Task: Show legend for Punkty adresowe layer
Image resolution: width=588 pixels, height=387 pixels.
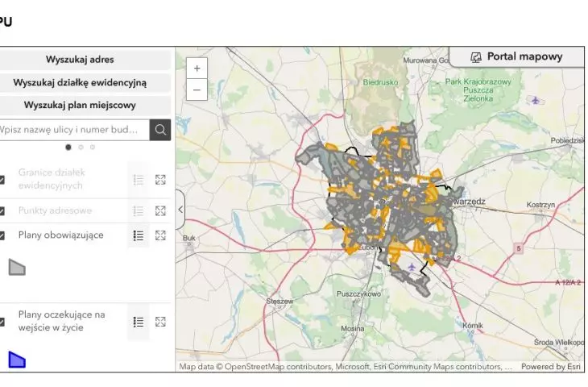Action: point(139,211)
